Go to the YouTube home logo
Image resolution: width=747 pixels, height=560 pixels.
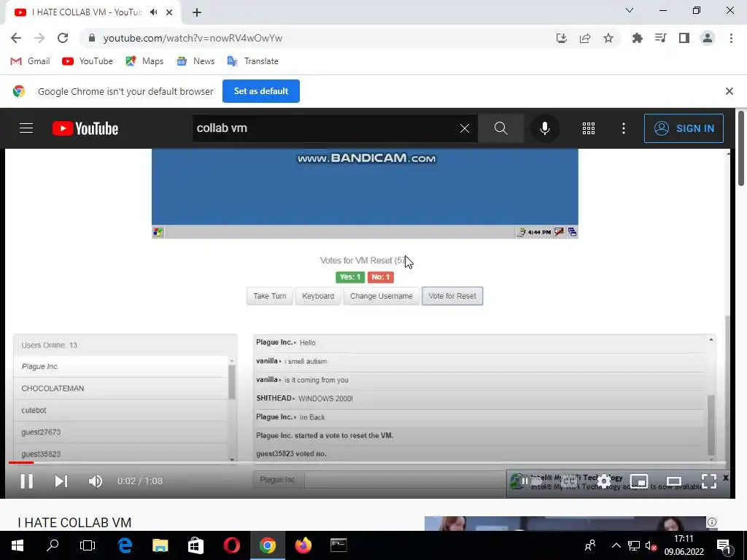[85, 128]
